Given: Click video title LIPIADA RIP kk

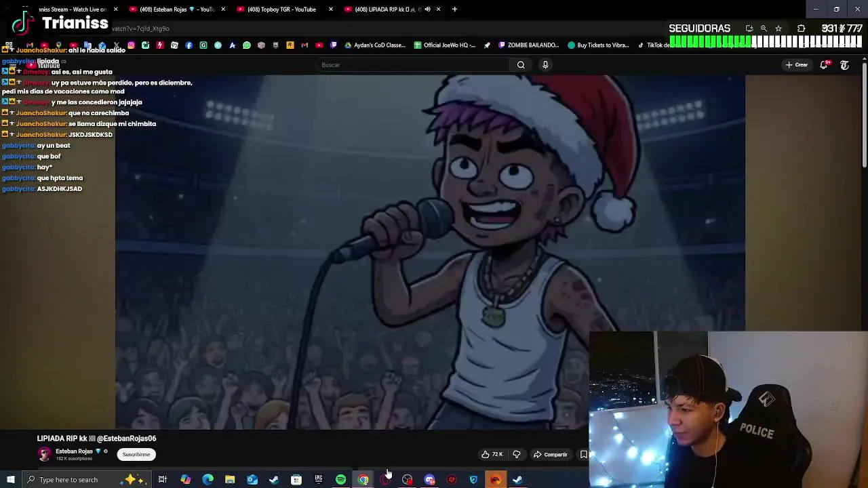Looking at the screenshot, I should tap(96, 439).
